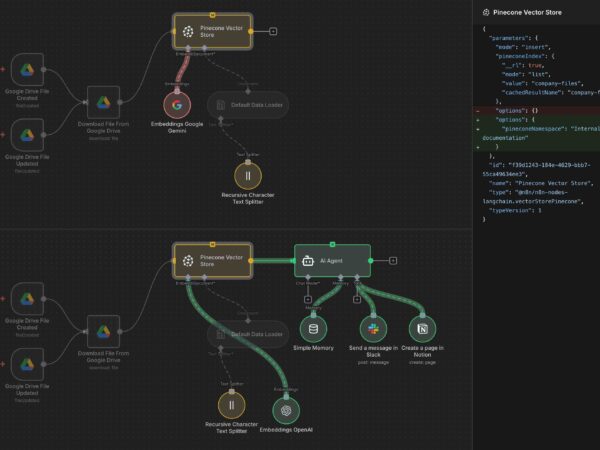Open the bottom Default Data Loader node
This screenshot has height=450, width=600.
click(x=248, y=334)
